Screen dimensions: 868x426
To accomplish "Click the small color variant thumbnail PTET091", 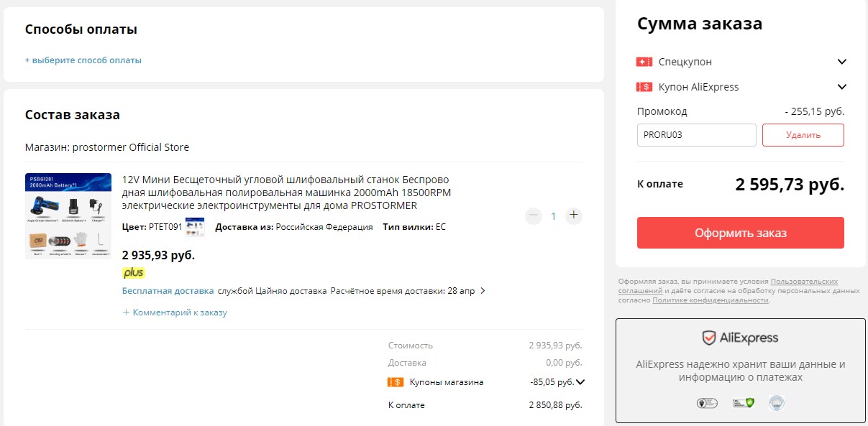I will 195,227.
